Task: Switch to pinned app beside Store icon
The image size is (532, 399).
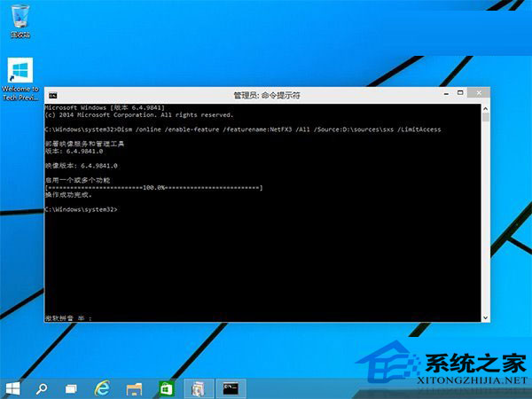Action: [199, 389]
